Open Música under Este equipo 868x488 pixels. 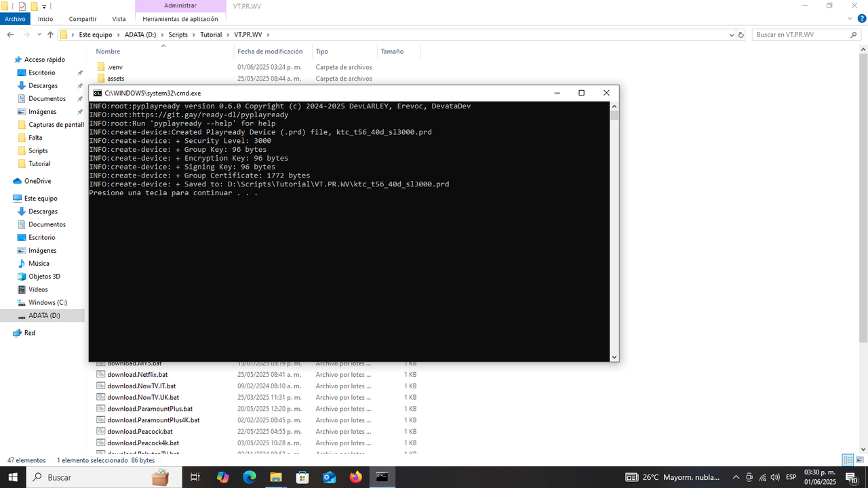pyautogui.click(x=39, y=264)
